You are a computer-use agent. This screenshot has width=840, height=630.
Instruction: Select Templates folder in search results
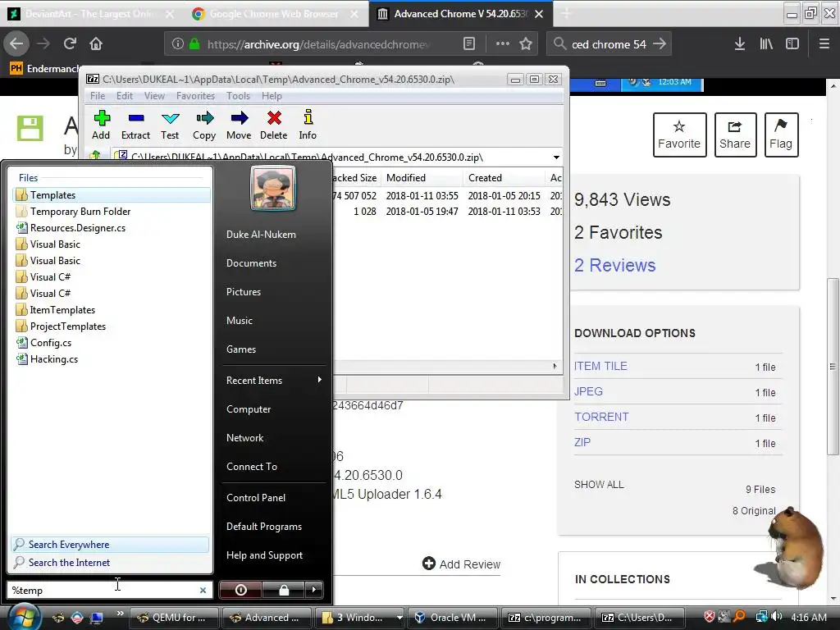coord(112,195)
